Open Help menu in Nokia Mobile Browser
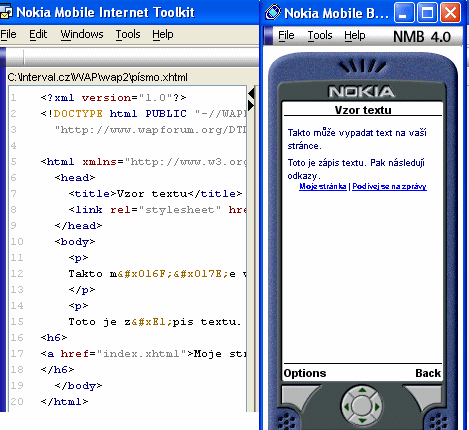The height and width of the screenshot is (430, 469). pyautogui.click(x=355, y=35)
